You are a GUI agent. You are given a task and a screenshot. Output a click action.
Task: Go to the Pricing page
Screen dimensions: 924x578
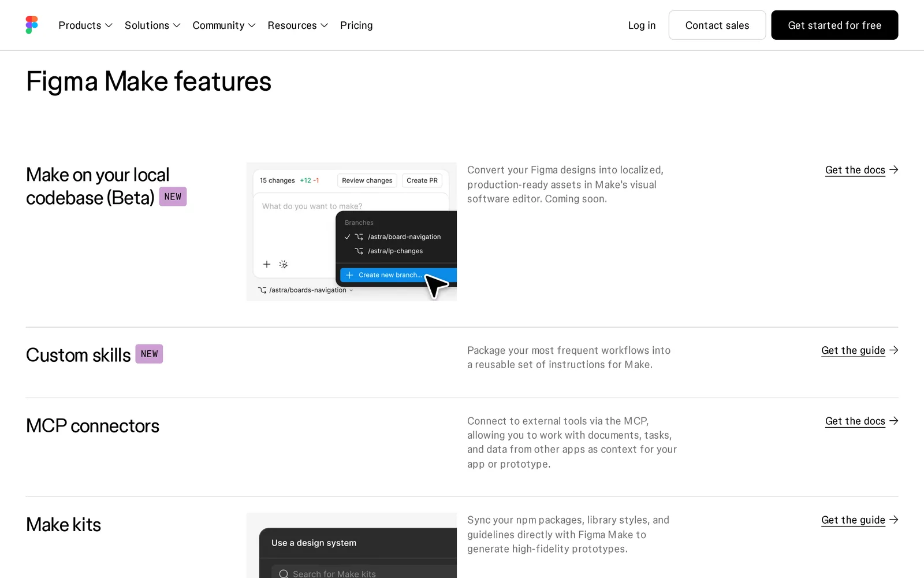point(356,25)
